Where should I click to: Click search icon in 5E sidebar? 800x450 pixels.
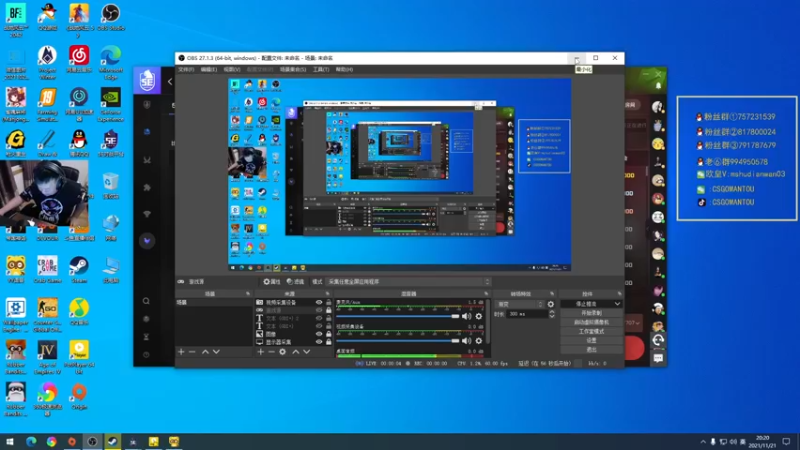click(146, 301)
